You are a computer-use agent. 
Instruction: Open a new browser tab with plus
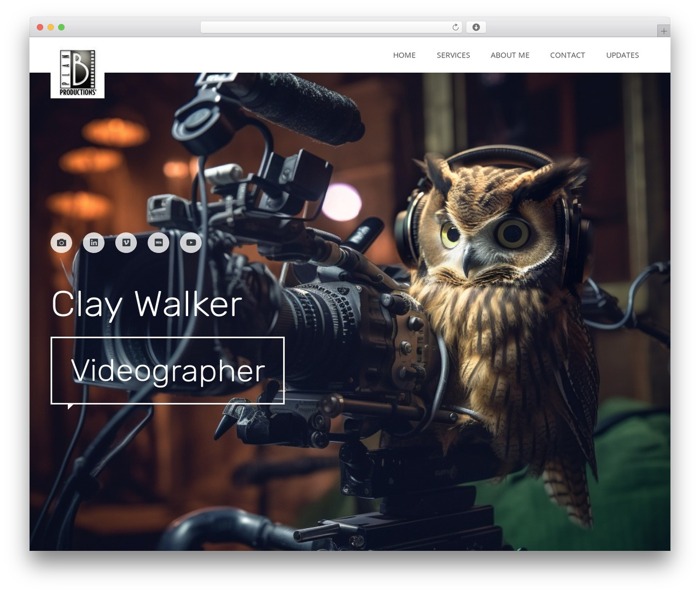663,31
